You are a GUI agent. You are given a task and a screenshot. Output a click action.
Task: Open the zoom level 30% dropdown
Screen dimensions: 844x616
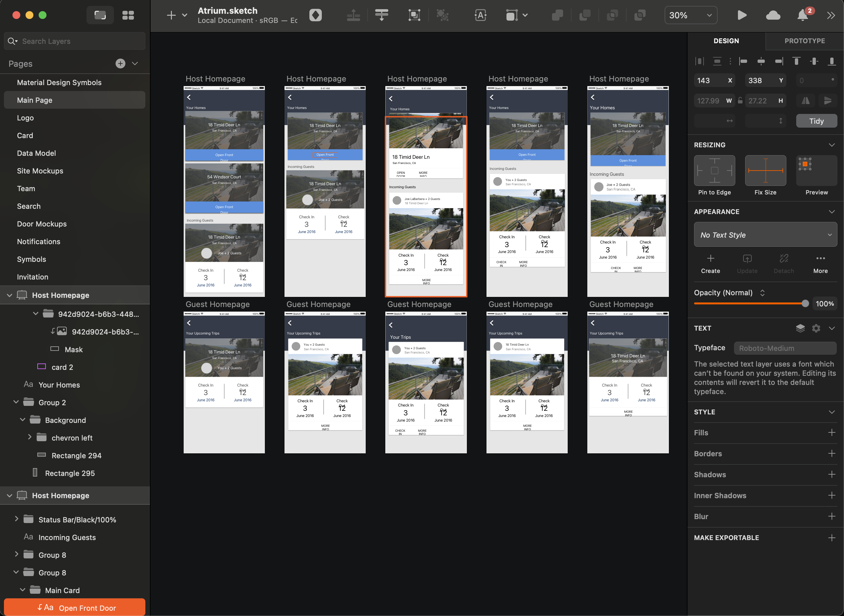[691, 15]
